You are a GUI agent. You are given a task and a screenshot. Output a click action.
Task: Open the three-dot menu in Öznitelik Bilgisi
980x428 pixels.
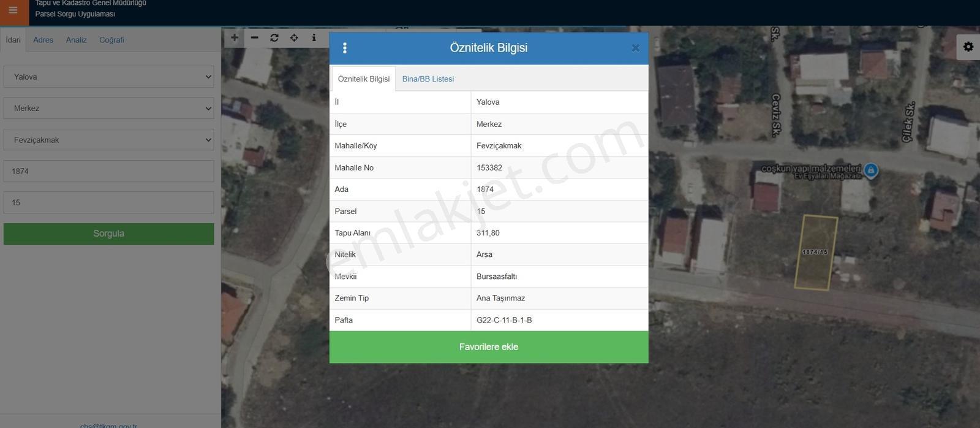pos(345,48)
